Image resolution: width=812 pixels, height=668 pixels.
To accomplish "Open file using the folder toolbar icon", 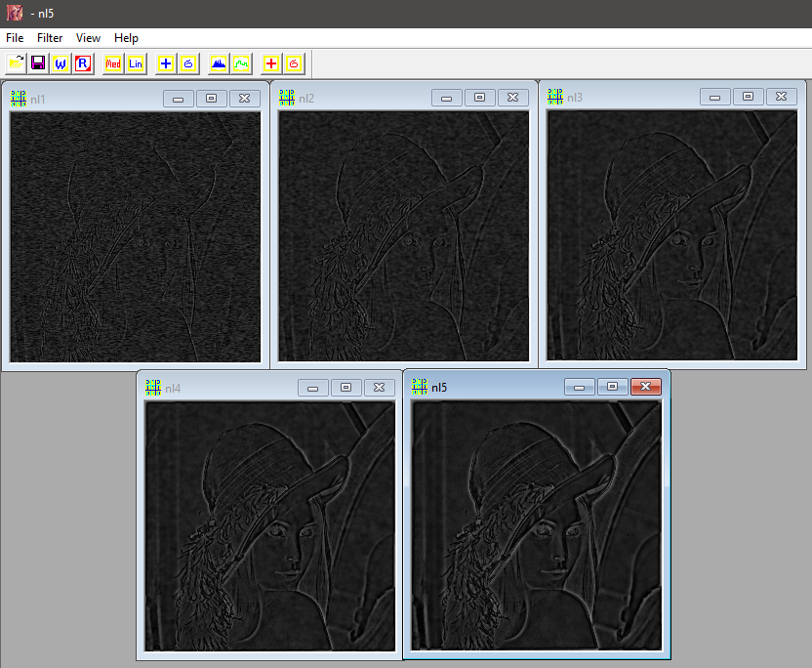I will 16,63.
